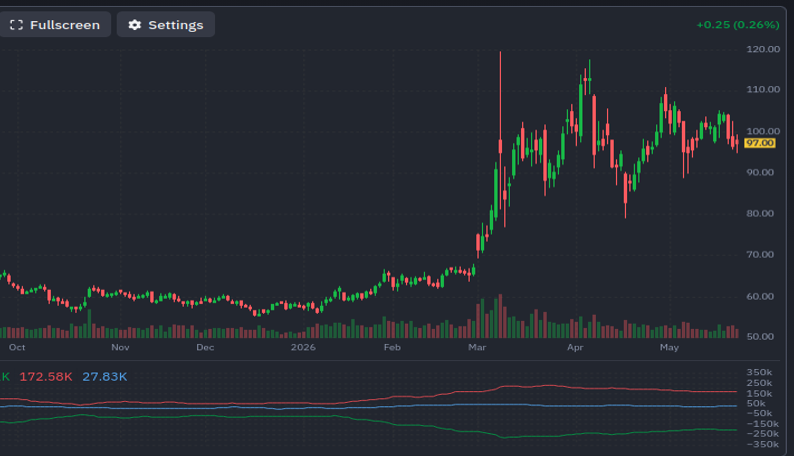Click the 60.00 price axis label
The width and height of the screenshot is (794, 456).
[x=760, y=297]
